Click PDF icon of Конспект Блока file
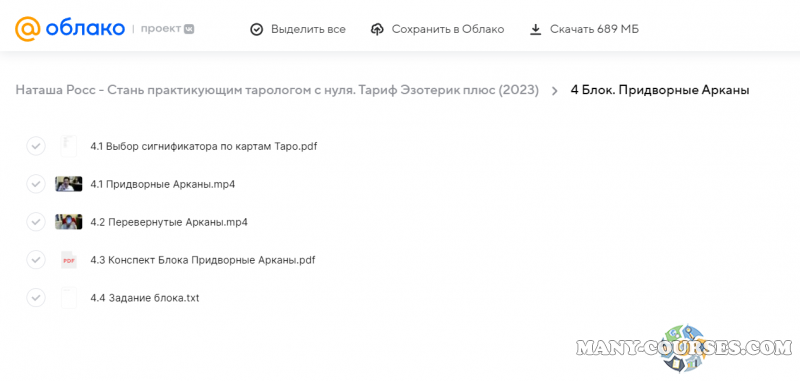Viewport: 800px width, 381px height. tap(68, 260)
